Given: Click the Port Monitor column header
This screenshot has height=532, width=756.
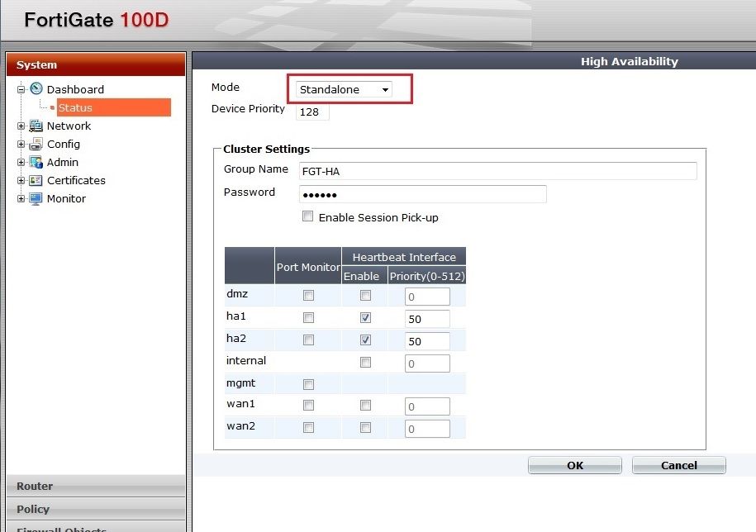Looking at the screenshot, I should tap(308, 266).
